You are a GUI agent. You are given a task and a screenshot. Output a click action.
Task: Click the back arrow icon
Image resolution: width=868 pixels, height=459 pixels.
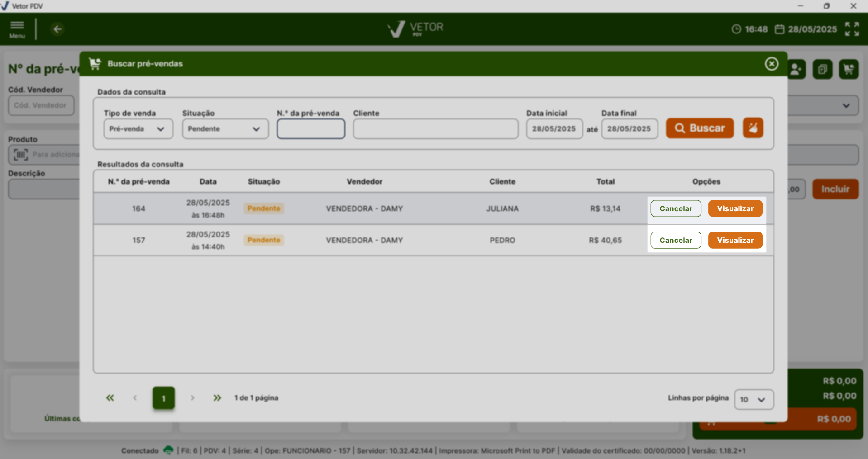point(57,29)
